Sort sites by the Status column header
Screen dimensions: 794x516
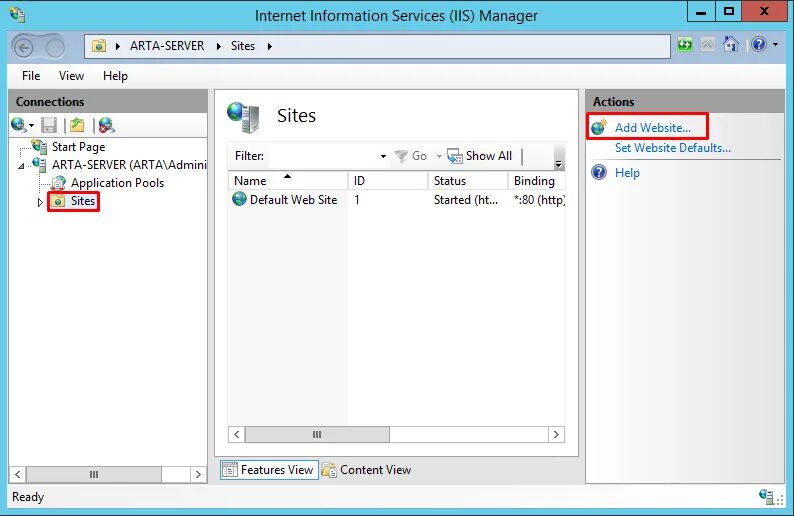pyautogui.click(x=468, y=181)
